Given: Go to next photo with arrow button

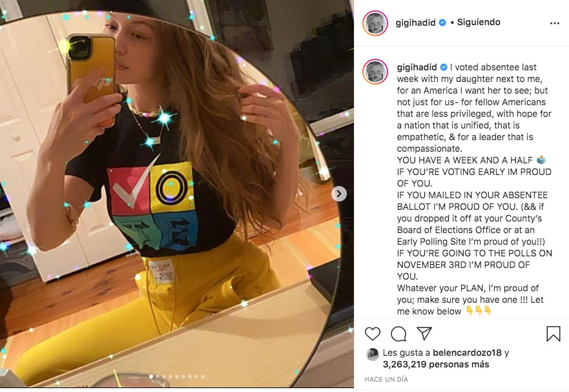Looking at the screenshot, I should pos(339,194).
